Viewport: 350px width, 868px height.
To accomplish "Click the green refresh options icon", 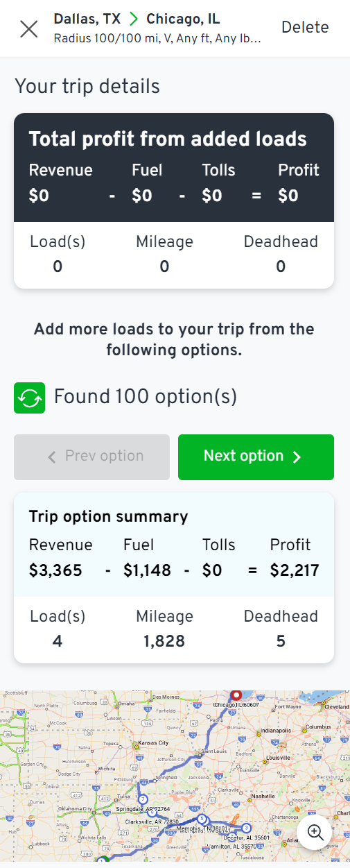I will coord(29,398).
